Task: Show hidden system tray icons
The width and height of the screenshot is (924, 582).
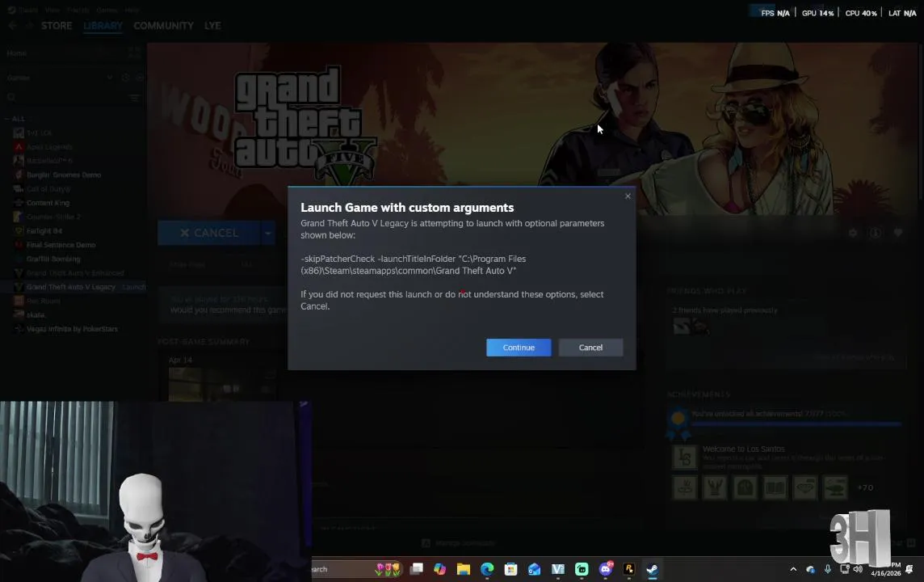Action: pyautogui.click(x=793, y=569)
